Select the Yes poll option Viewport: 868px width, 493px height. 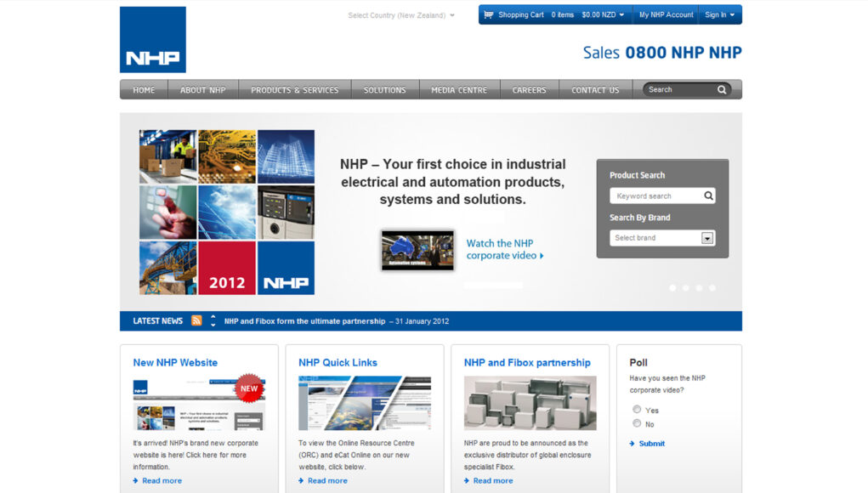(x=637, y=410)
